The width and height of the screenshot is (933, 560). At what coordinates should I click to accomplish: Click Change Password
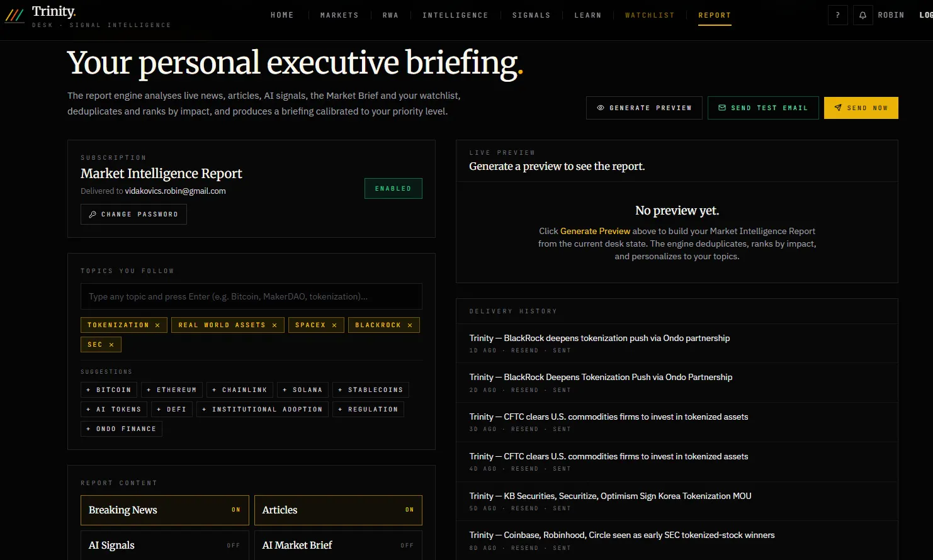click(x=133, y=215)
